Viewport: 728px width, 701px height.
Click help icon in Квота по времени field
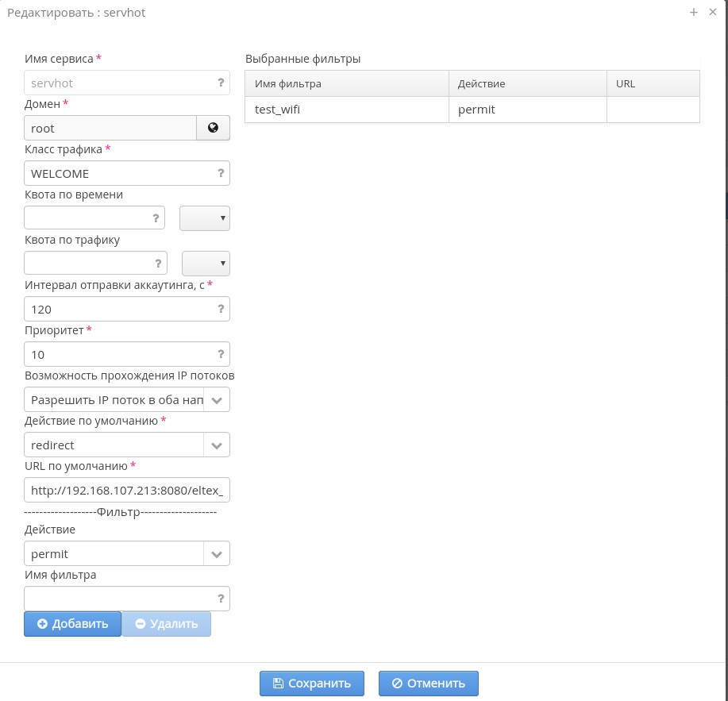(156, 218)
